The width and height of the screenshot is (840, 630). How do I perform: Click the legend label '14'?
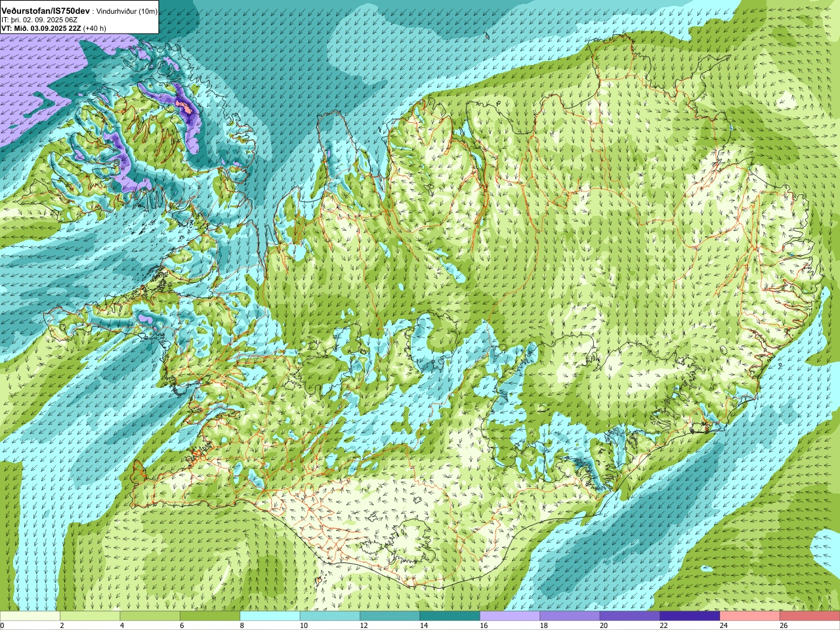click(423, 625)
